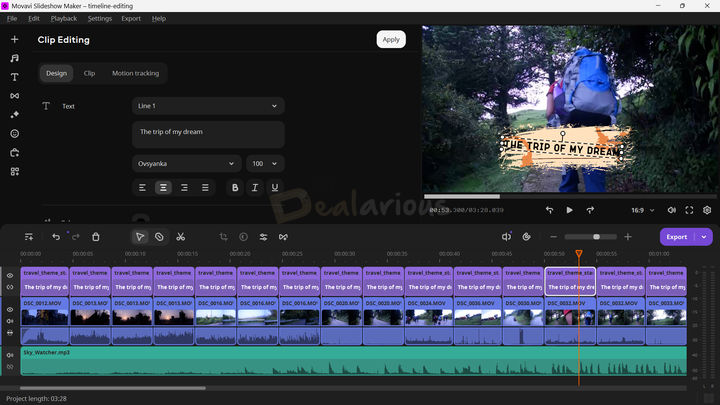Zoom in timeline with plus icon
Viewport: 720px width, 405px height.
point(628,237)
